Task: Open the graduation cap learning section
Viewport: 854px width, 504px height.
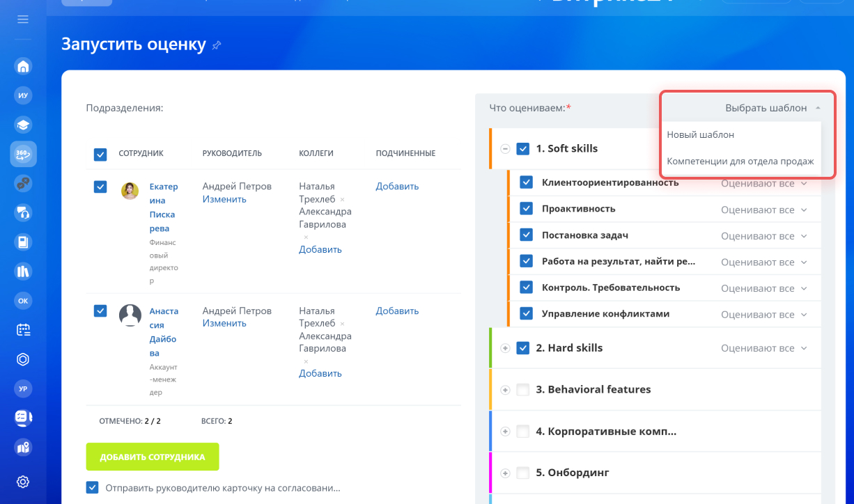Action: pos(23,125)
